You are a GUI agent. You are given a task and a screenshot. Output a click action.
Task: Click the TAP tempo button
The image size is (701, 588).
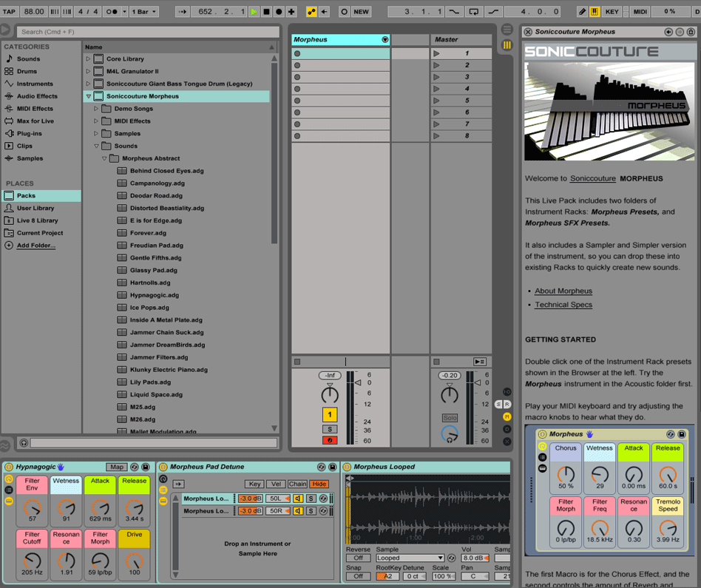[x=9, y=12]
